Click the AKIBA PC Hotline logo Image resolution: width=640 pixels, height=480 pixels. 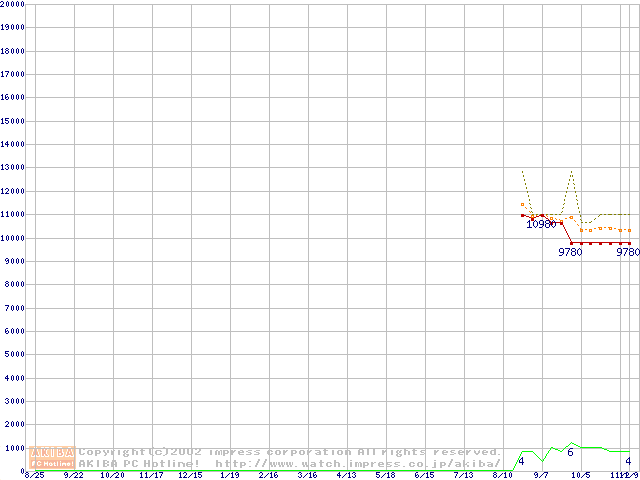click(x=53, y=457)
